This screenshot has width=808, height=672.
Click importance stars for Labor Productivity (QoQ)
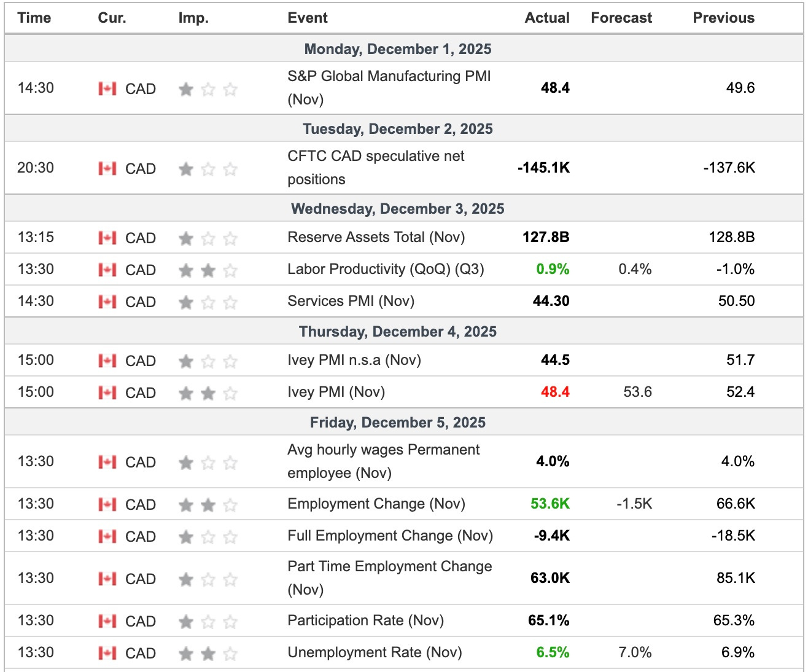(x=208, y=271)
